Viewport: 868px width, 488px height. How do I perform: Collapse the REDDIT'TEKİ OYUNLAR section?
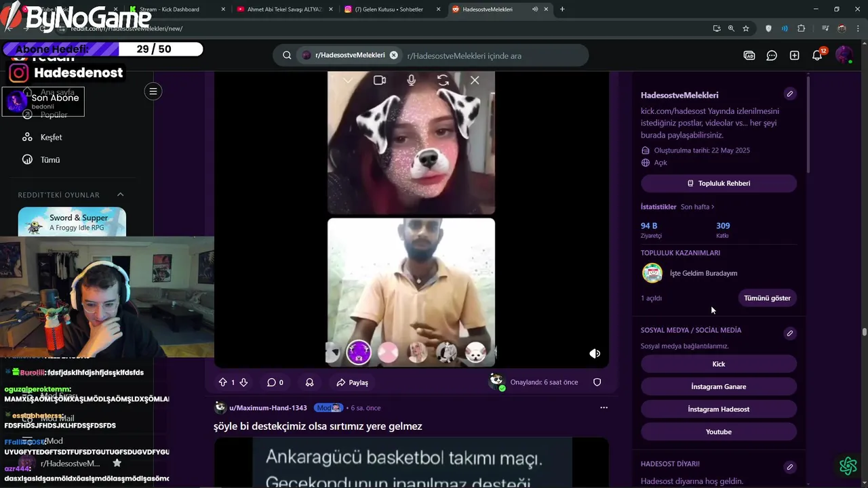tap(120, 195)
